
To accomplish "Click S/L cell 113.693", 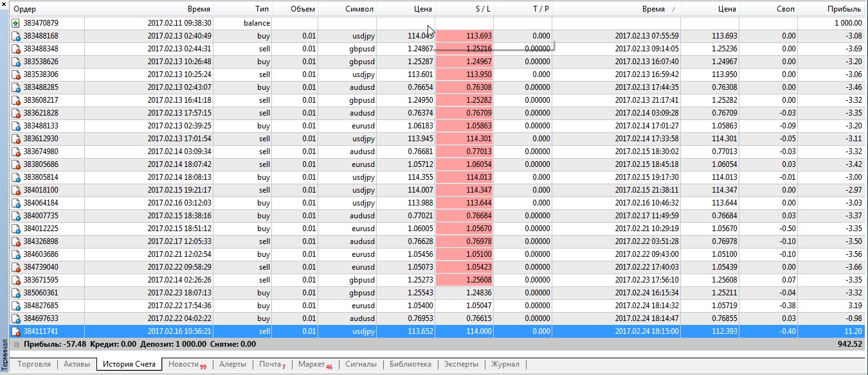I will (x=464, y=36).
